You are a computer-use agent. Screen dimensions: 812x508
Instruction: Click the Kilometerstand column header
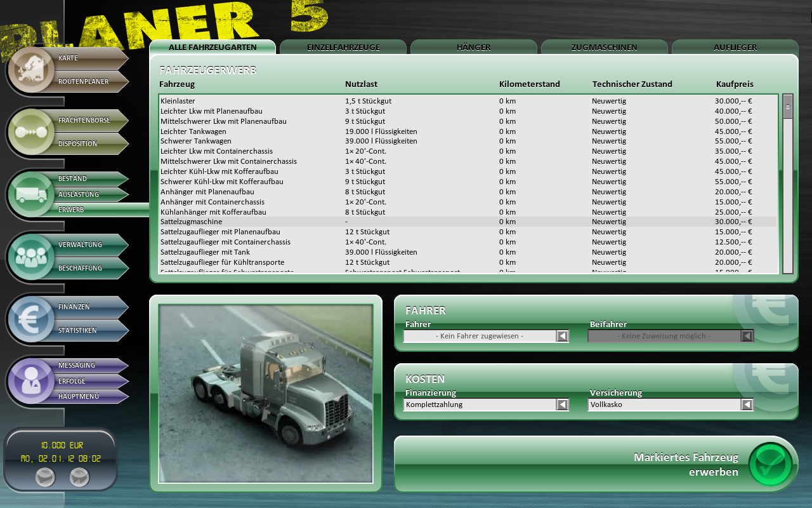pyautogui.click(x=529, y=84)
